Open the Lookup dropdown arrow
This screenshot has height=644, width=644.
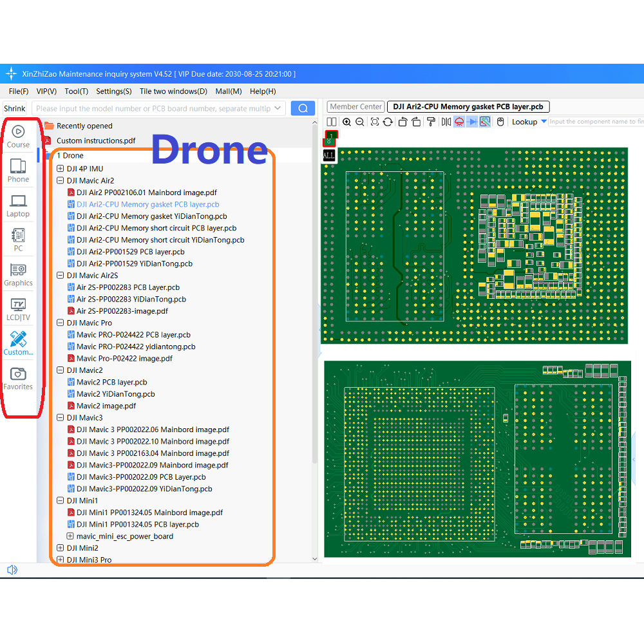(544, 122)
